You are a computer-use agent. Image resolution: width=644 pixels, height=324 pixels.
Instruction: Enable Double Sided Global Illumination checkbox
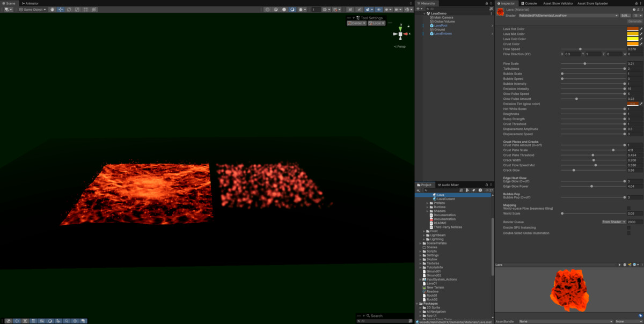click(x=629, y=233)
